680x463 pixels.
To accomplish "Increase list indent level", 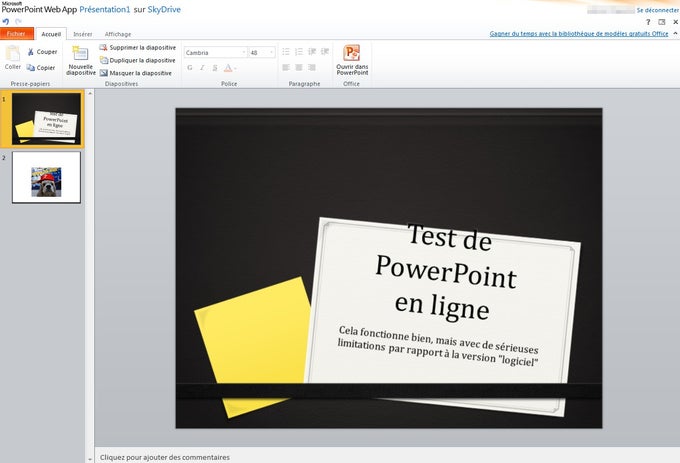I will click(x=325, y=52).
